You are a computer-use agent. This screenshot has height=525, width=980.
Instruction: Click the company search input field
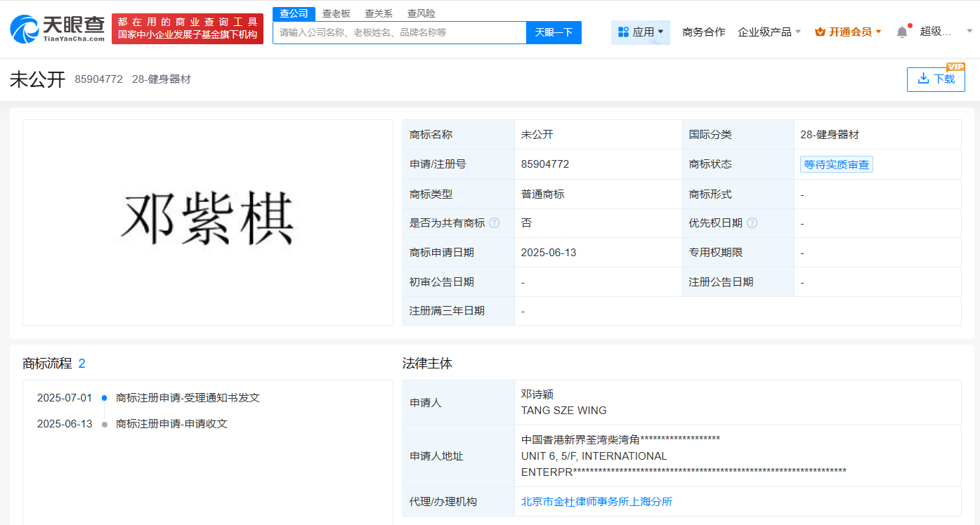pos(399,32)
